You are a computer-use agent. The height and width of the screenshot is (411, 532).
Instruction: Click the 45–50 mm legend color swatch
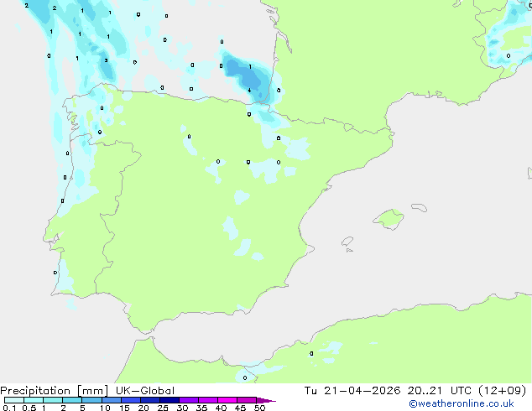click(x=247, y=400)
